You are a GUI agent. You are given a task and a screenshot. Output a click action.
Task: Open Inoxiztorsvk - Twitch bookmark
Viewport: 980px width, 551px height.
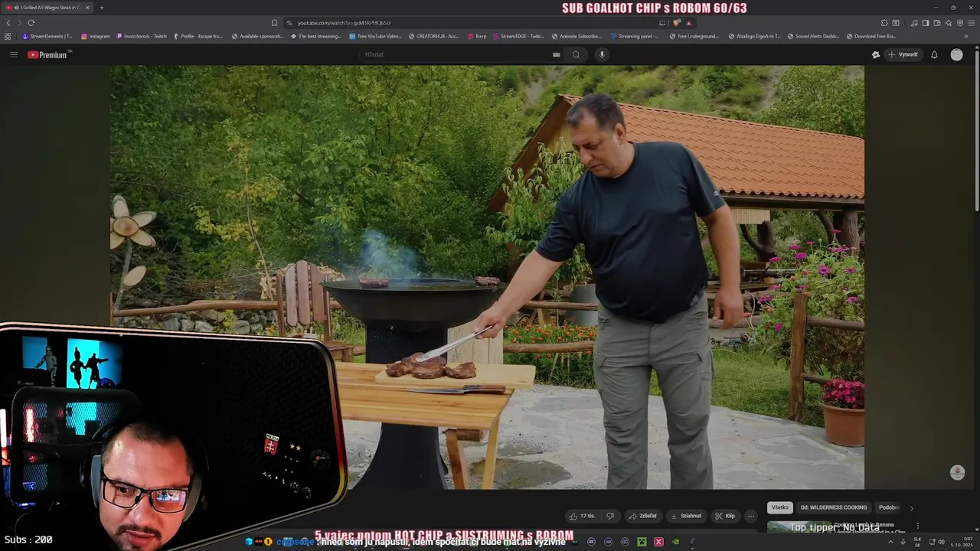click(142, 36)
